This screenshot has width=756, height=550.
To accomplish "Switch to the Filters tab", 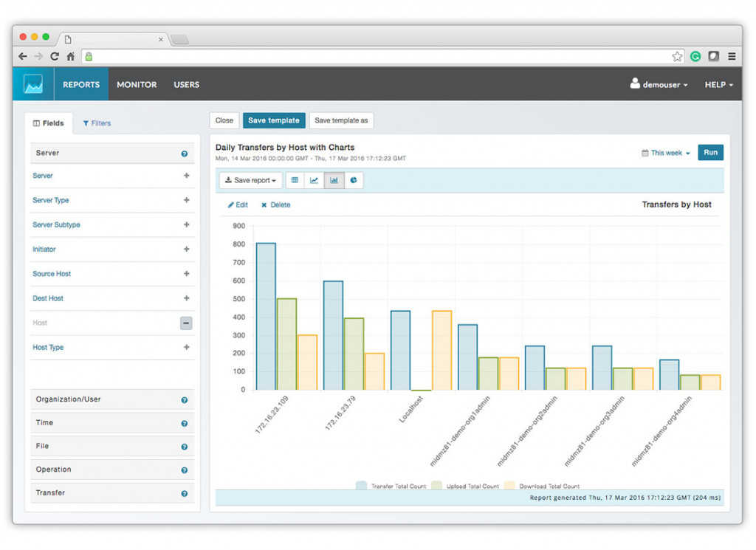I will (x=97, y=123).
